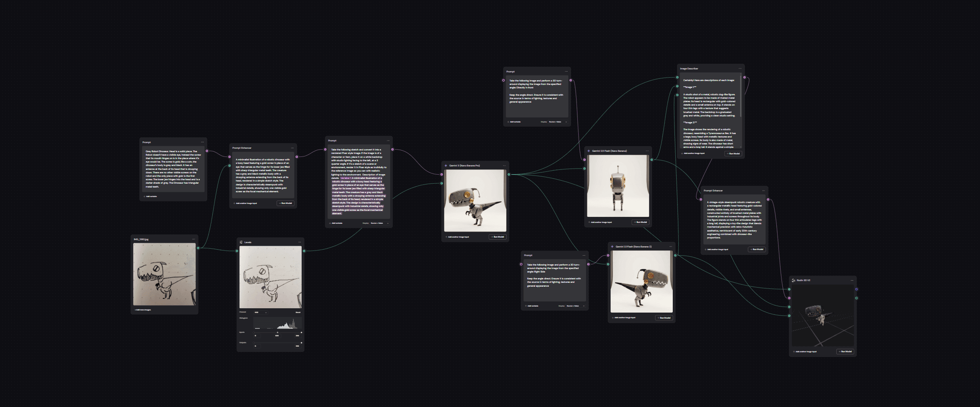Open Display dropdown of the Right Side prompt

coord(575,306)
